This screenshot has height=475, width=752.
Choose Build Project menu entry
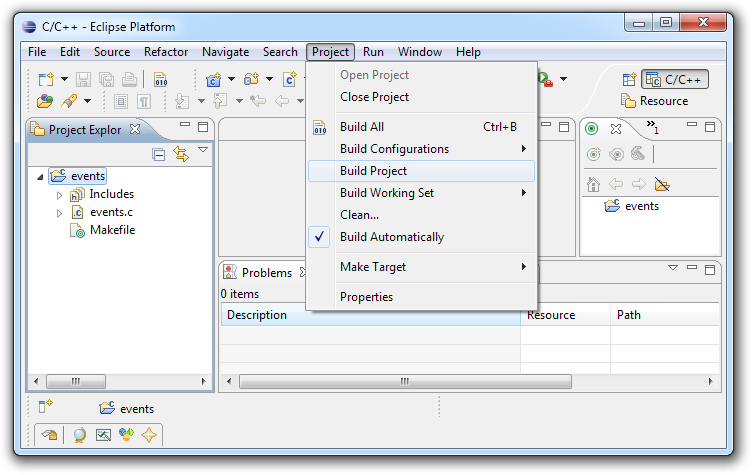(x=421, y=171)
